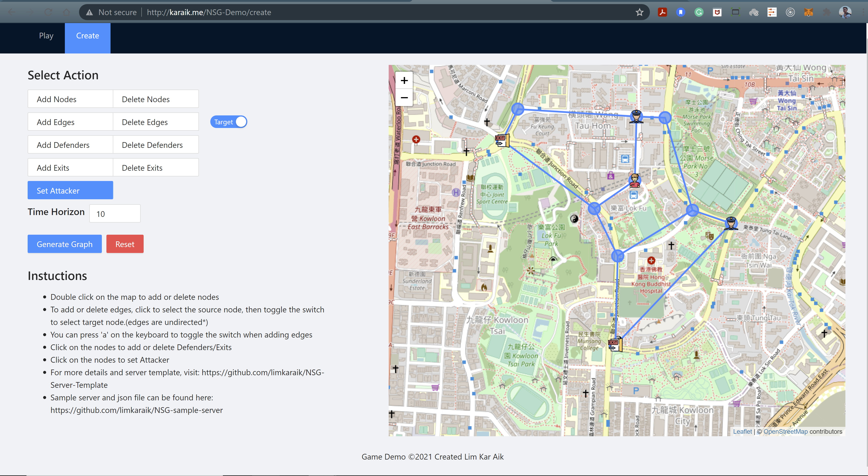Click the police defender near Tung Tai Lane

[731, 223]
